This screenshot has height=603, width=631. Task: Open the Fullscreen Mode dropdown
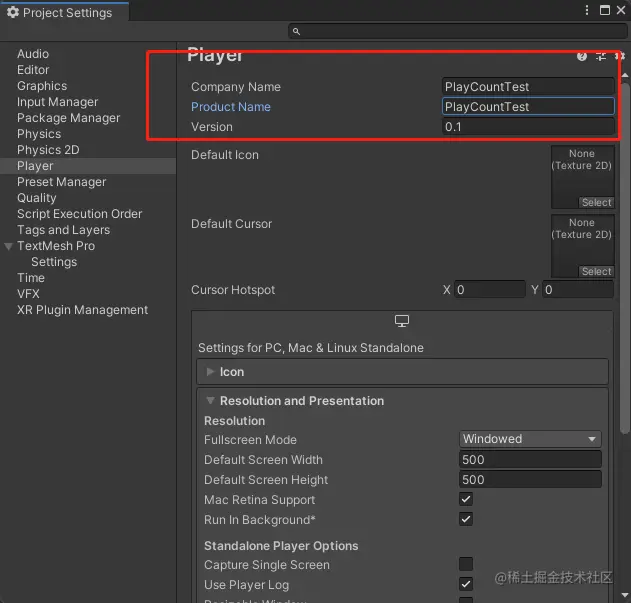530,439
